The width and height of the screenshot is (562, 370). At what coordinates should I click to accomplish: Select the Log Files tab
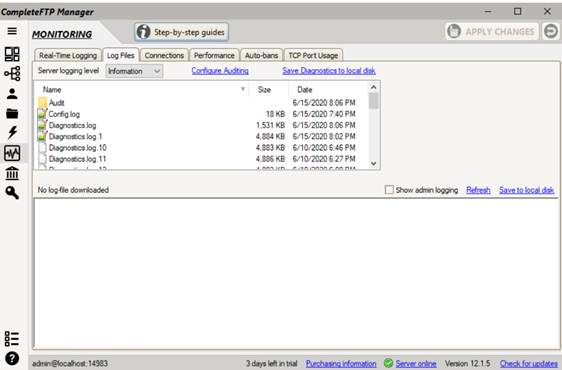pos(120,55)
